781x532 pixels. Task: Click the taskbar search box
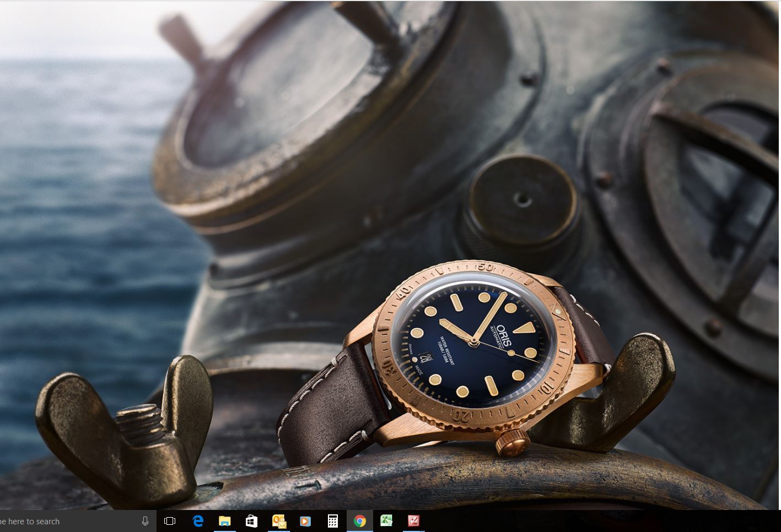[77, 521]
